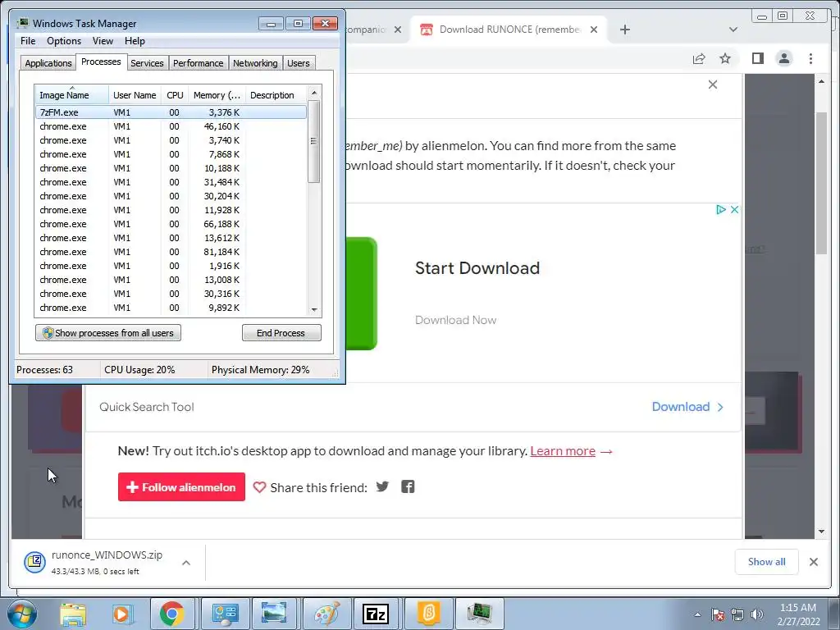Open the Windows Start menu orb

coord(21,614)
